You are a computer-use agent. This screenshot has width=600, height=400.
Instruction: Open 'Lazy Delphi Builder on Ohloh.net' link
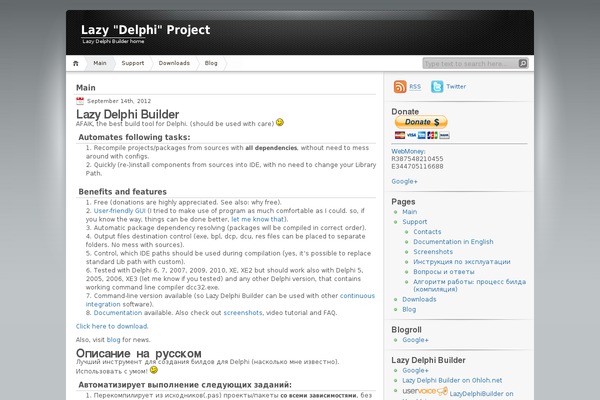point(452,380)
